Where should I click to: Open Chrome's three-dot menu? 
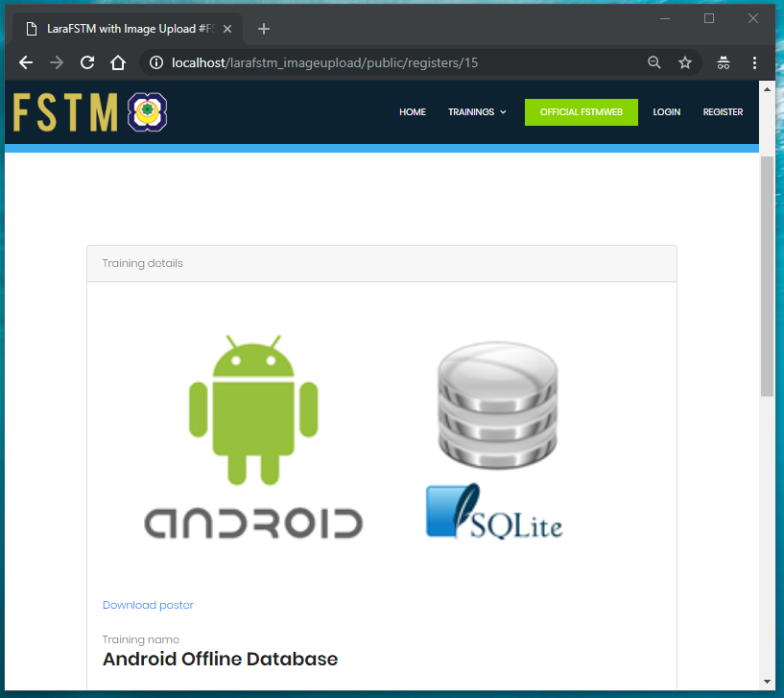(x=755, y=62)
